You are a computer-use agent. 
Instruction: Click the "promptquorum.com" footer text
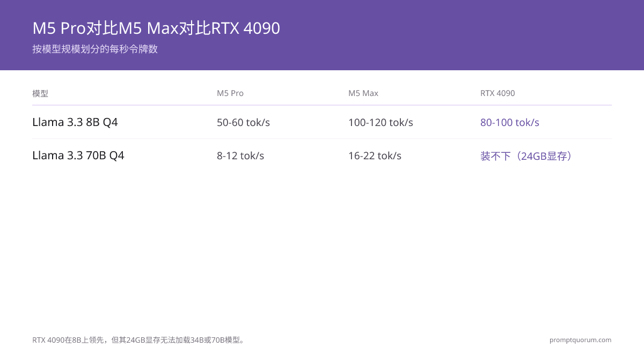580,340
